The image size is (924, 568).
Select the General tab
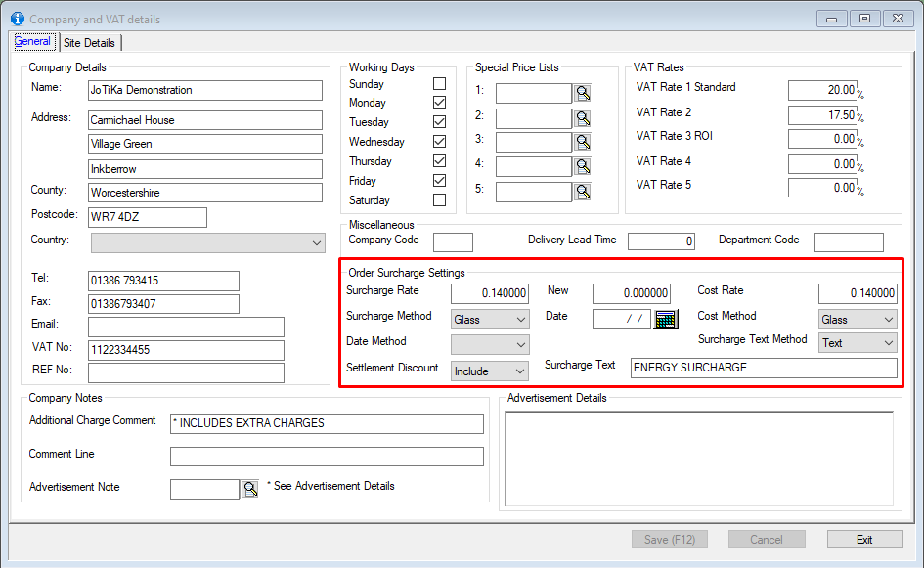tap(33, 42)
